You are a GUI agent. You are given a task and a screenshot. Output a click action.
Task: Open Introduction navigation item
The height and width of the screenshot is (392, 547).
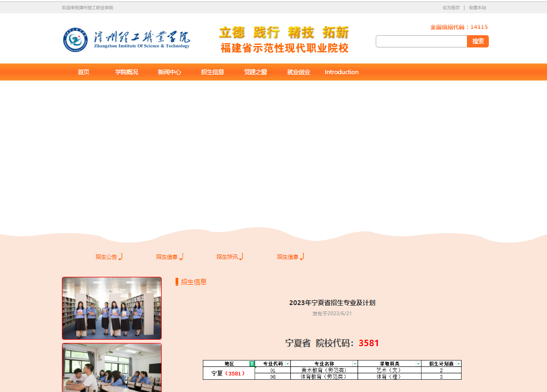(x=342, y=72)
